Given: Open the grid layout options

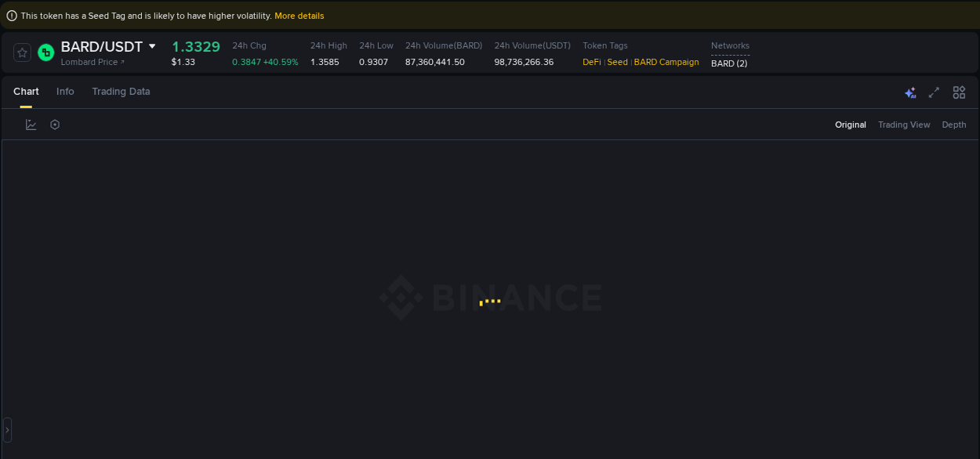Looking at the screenshot, I should pyautogui.click(x=959, y=92).
